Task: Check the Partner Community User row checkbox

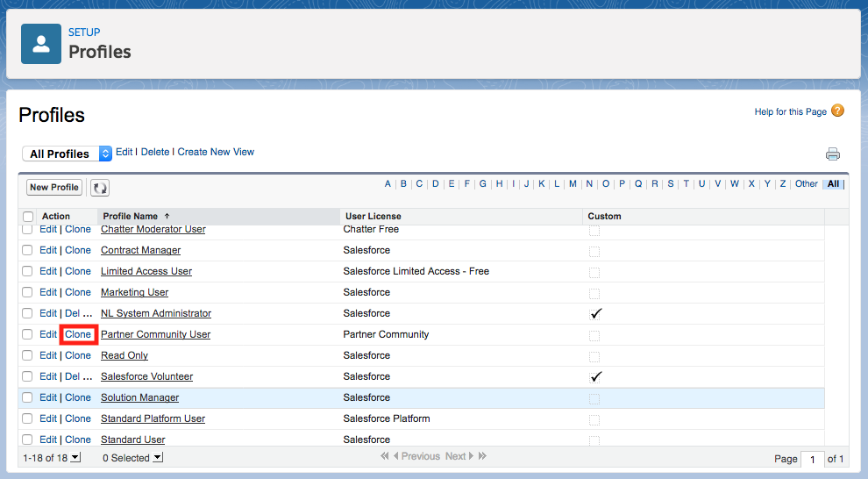Action: tap(27, 334)
